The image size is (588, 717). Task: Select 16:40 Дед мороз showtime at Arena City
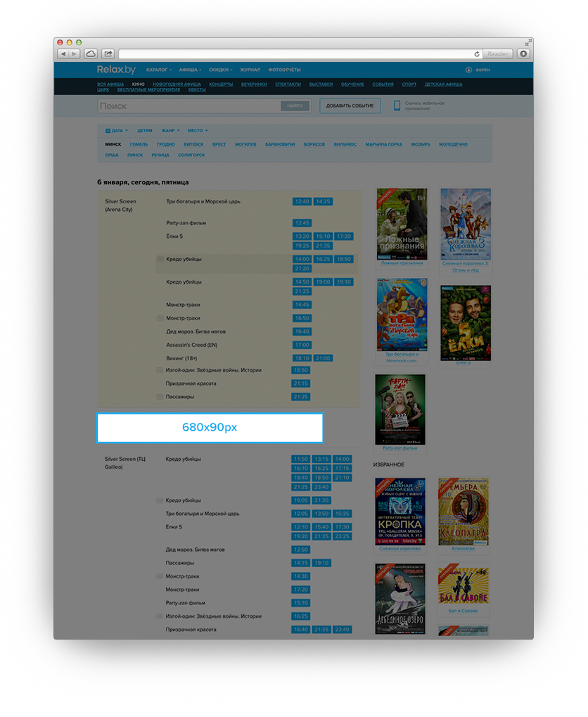pos(302,332)
